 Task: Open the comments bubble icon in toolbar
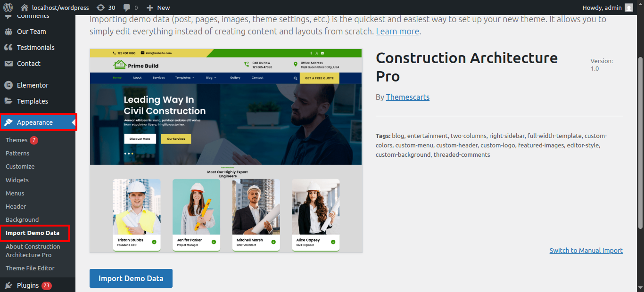pos(127,8)
